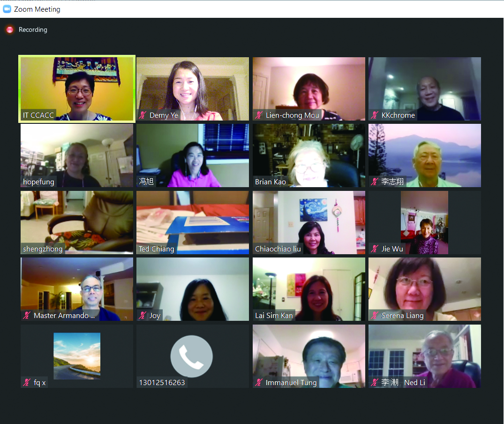Viewport: 504px width, 424px height.
Task: Click the 'Demy Ye' name label
Action: tap(164, 115)
